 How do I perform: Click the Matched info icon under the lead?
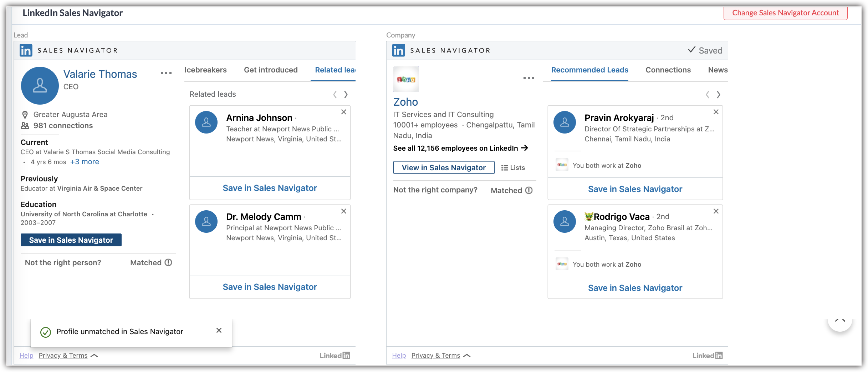tap(168, 263)
